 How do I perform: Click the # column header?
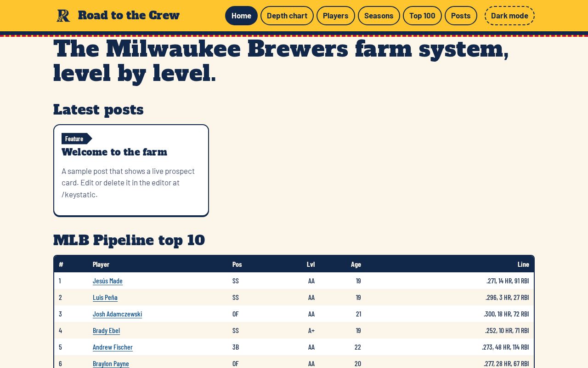tap(61, 264)
